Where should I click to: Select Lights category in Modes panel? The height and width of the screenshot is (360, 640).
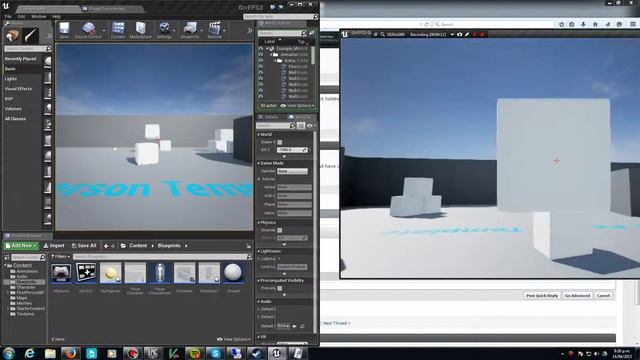[x=11, y=79]
